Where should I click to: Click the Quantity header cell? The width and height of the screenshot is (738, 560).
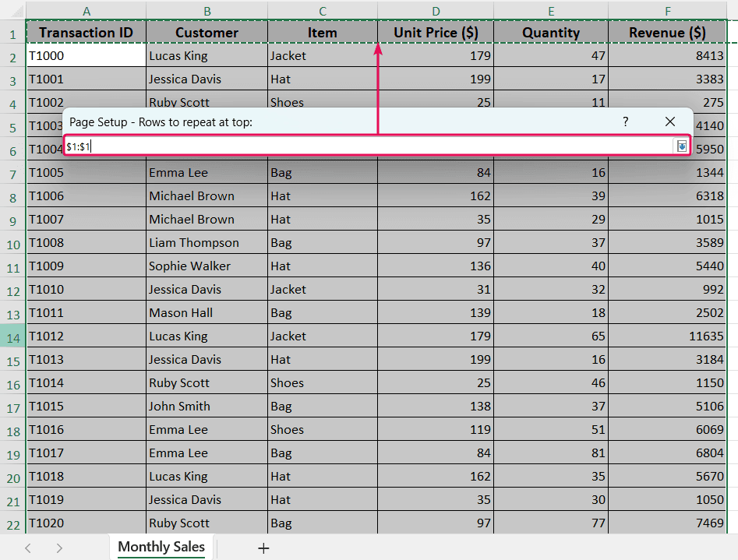tap(551, 33)
